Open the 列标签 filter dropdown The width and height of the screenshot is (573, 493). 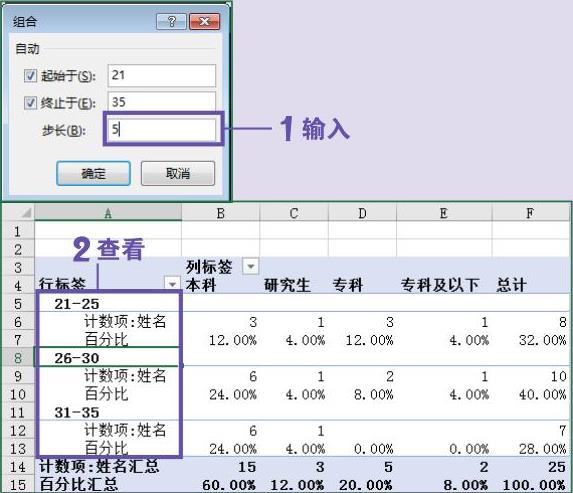251,266
